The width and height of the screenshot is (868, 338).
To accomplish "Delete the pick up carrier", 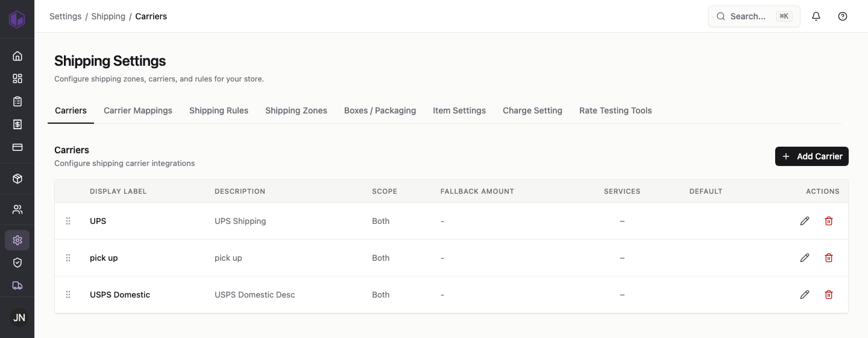I will pos(829,258).
